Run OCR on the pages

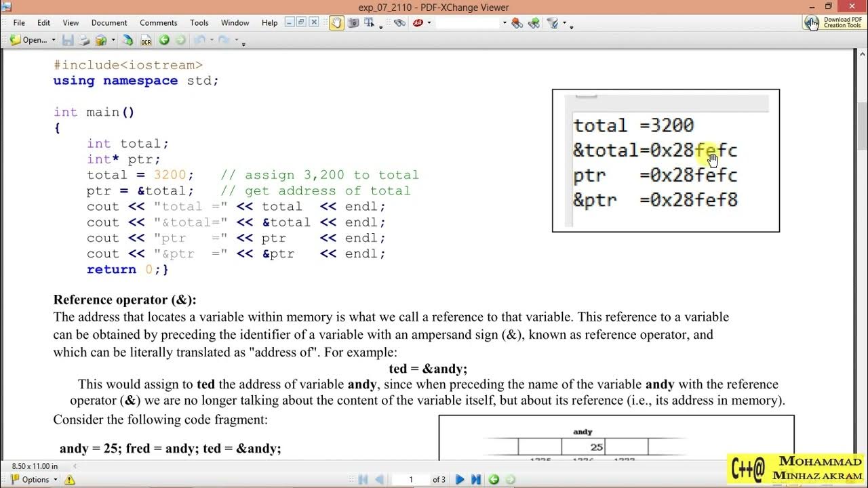[x=146, y=40]
